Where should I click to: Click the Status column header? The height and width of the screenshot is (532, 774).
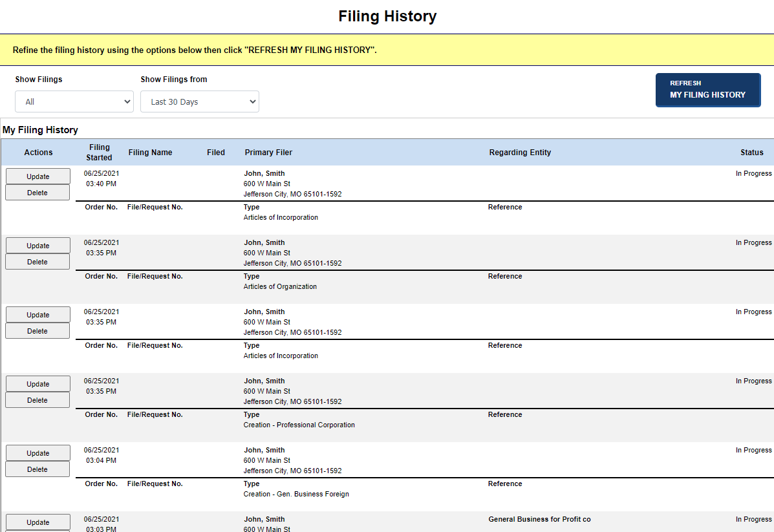point(751,152)
